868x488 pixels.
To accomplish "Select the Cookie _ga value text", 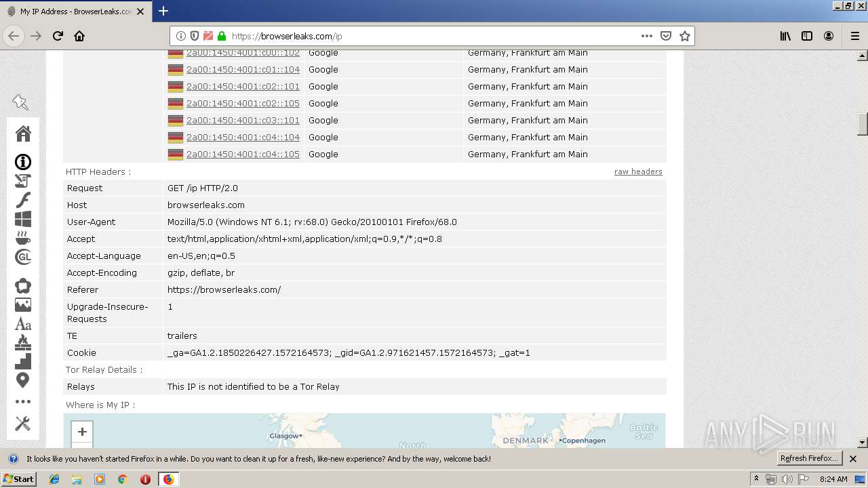I will 349,352.
